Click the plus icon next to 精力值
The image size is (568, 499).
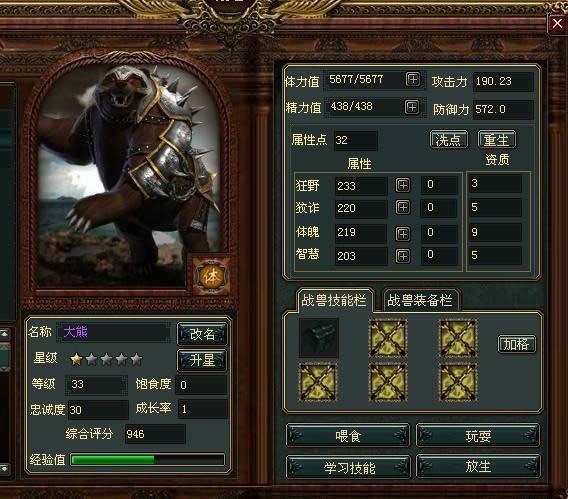click(x=412, y=107)
